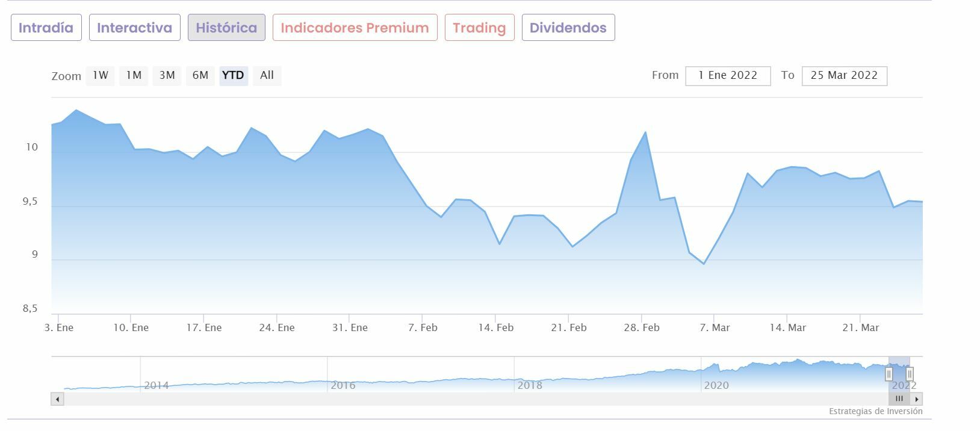Select the Histórica tab
This screenshot has height=431, width=980.
coord(226,28)
